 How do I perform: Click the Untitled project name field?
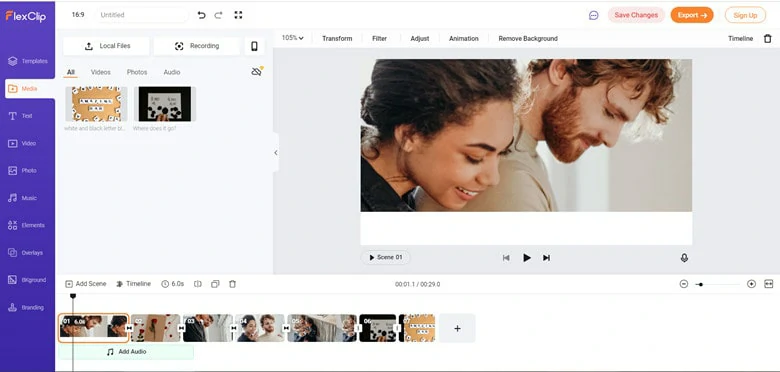pyautogui.click(x=142, y=15)
